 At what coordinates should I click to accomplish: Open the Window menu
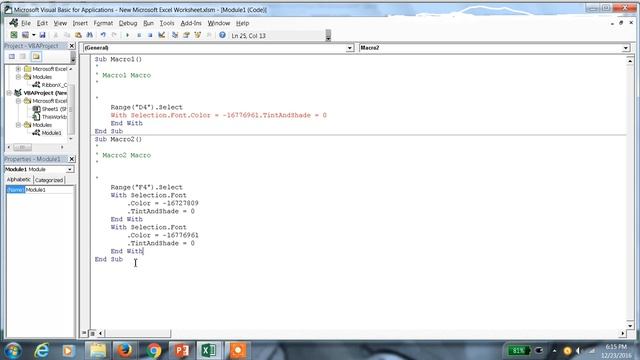219,23
